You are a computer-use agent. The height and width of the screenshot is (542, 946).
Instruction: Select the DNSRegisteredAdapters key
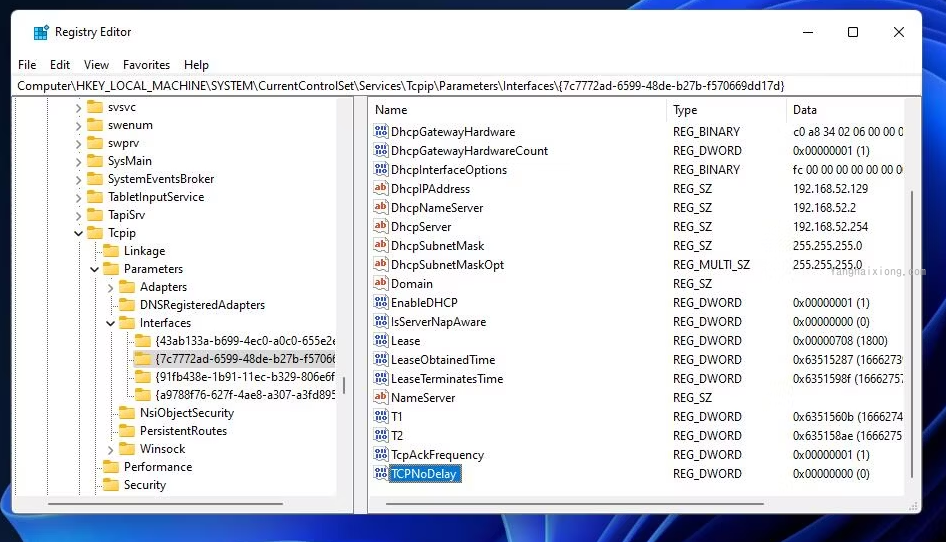pos(202,305)
